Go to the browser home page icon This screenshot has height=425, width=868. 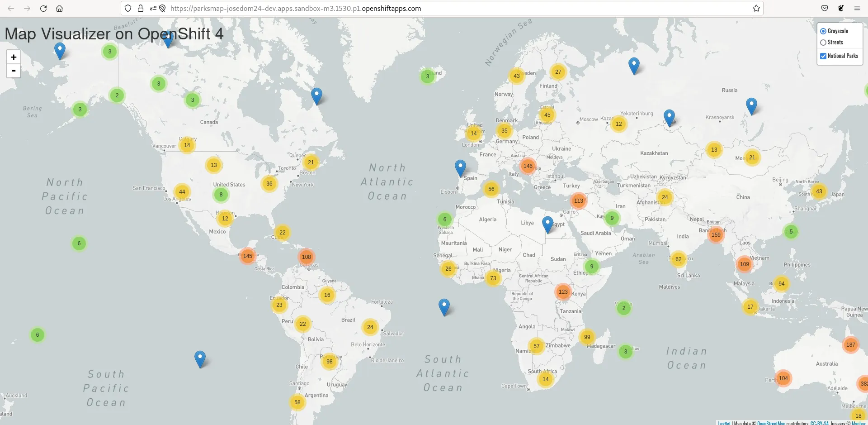click(x=59, y=9)
